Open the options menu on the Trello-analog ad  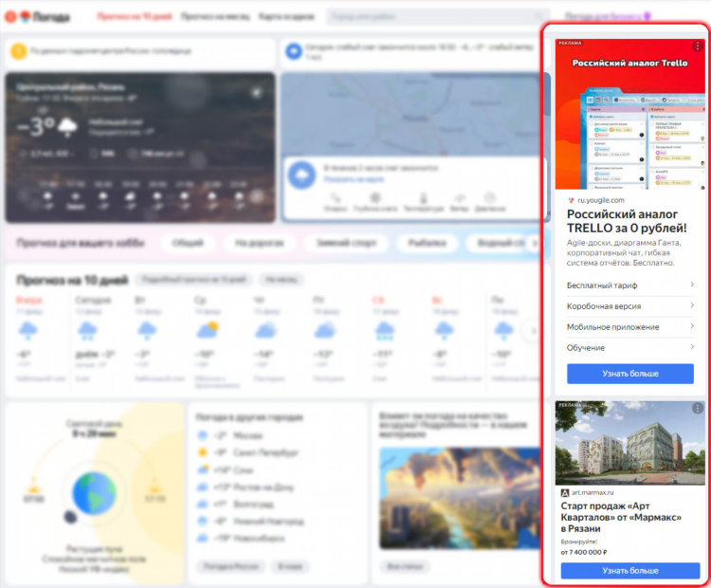(x=698, y=46)
